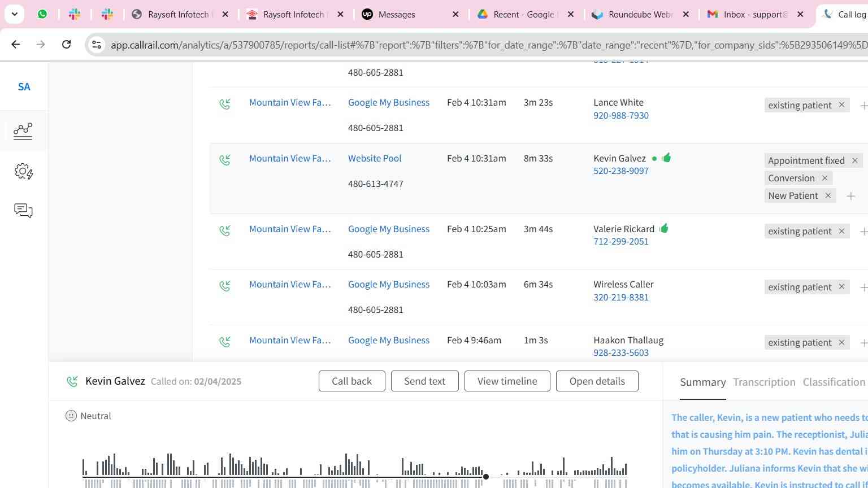View site information icon in address bar
Image resolution: width=868 pixels, height=488 pixels.
pos(97,45)
